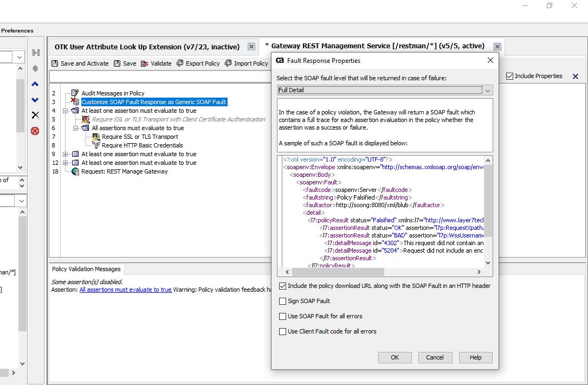
Task: Expand the assertion branch at line 9
Action: [64, 154]
